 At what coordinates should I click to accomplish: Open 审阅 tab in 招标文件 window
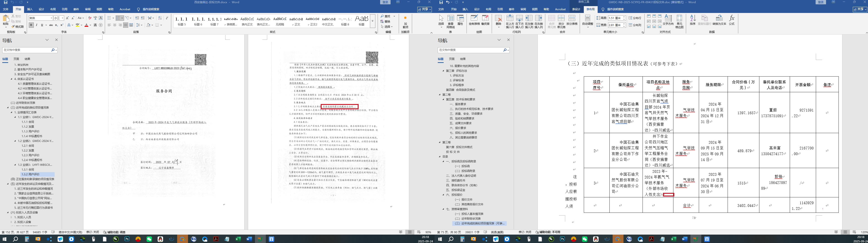[x=523, y=9]
